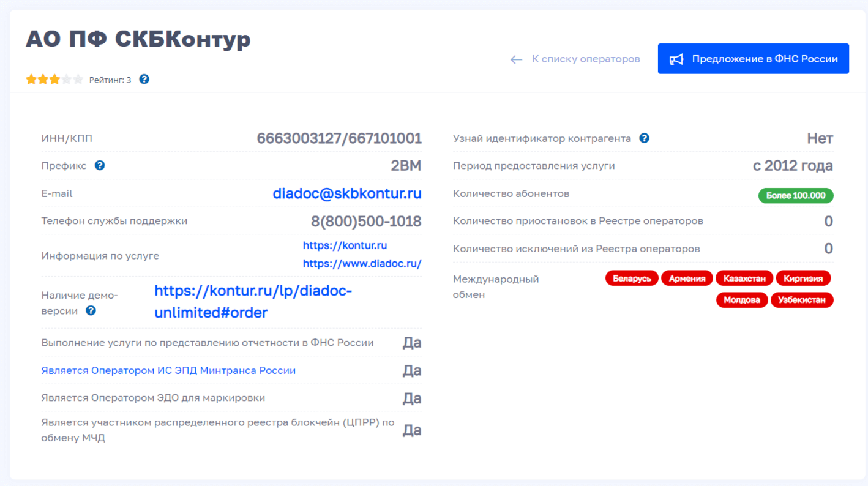Click the с 2012 года value
The height and width of the screenshot is (486, 868).
[793, 166]
